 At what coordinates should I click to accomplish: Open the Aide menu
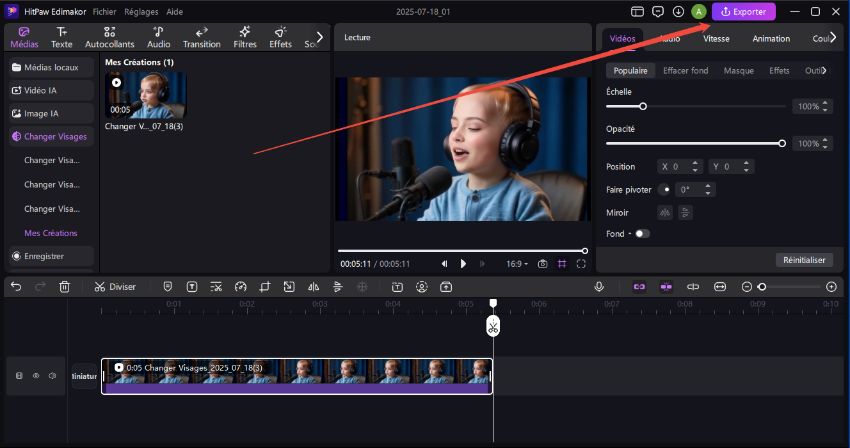[x=174, y=11]
